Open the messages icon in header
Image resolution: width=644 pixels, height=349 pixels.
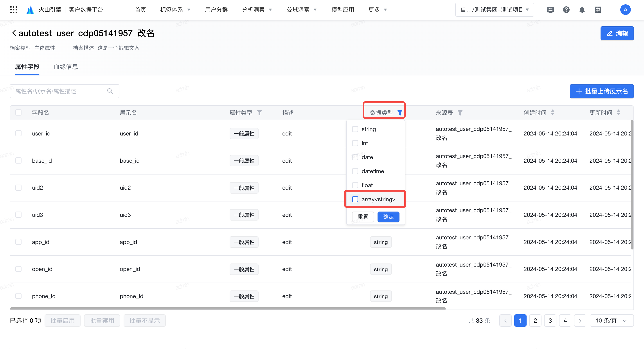[550, 10]
